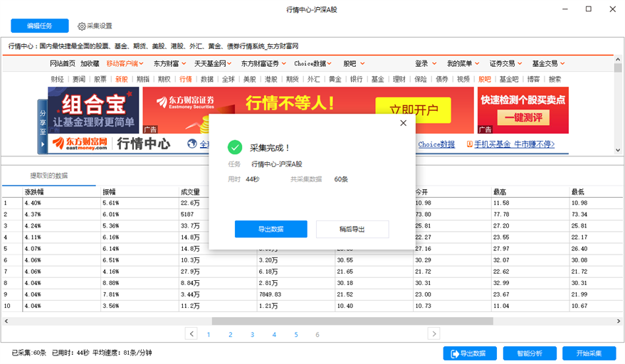The width and height of the screenshot is (625, 364).
Task: Close the 采集完成 dialog
Action: coord(403,123)
